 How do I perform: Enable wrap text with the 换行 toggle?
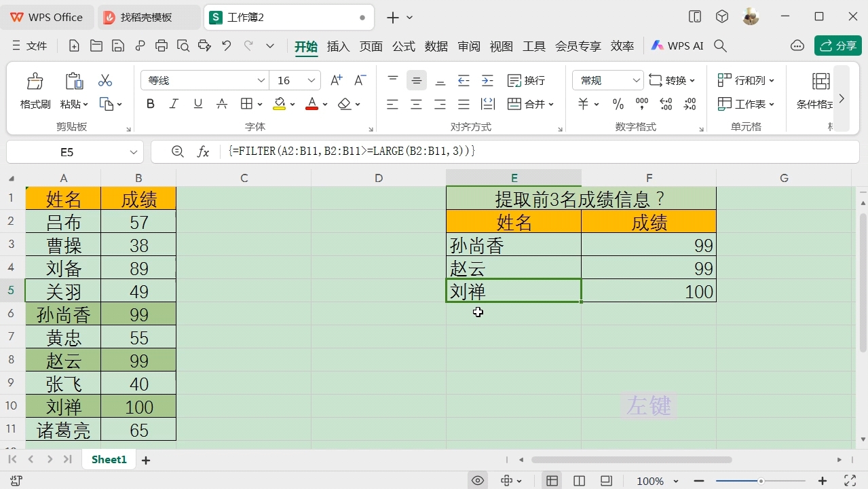(527, 79)
